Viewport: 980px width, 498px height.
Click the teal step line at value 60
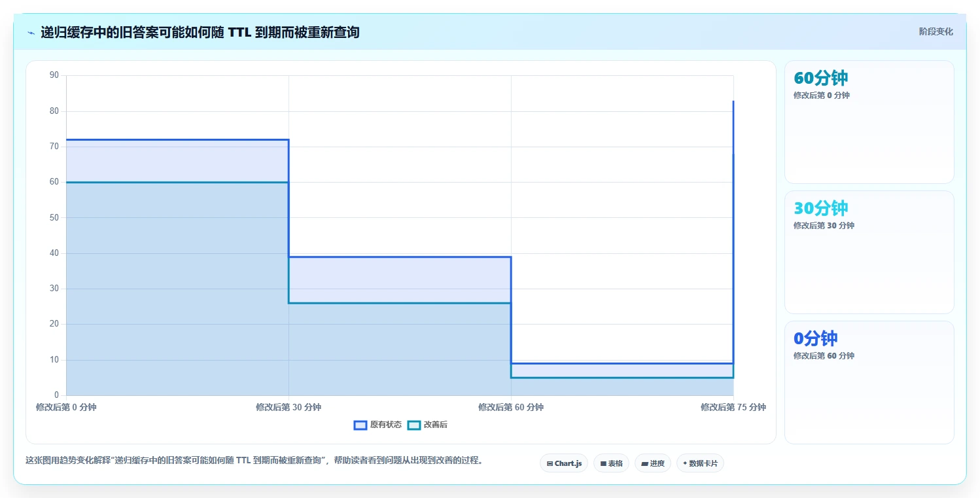[x=177, y=182]
